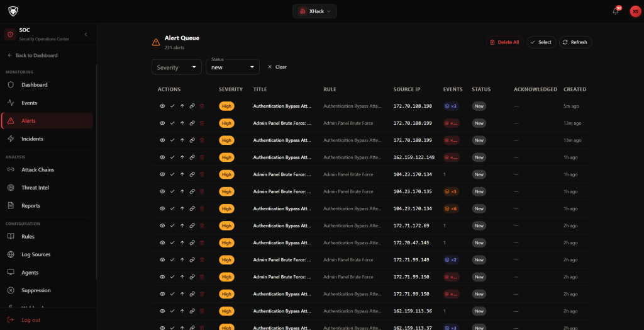Click the Delete All button

(x=504, y=42)
